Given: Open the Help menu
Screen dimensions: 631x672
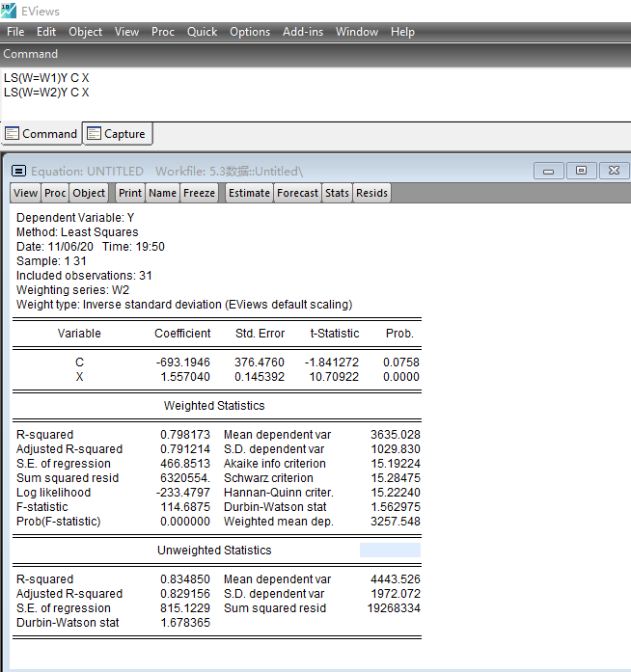Looking at the screenshot, I should tap(402, 32).
